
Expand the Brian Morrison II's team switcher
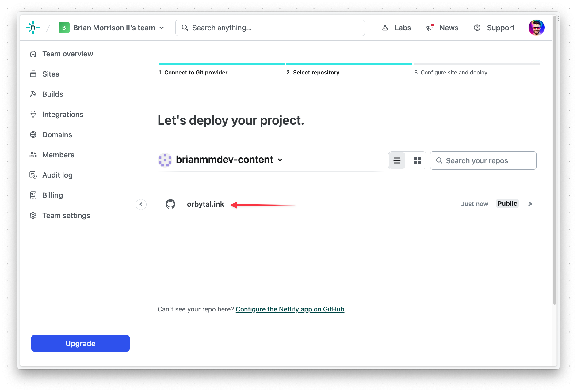point(162,28)
